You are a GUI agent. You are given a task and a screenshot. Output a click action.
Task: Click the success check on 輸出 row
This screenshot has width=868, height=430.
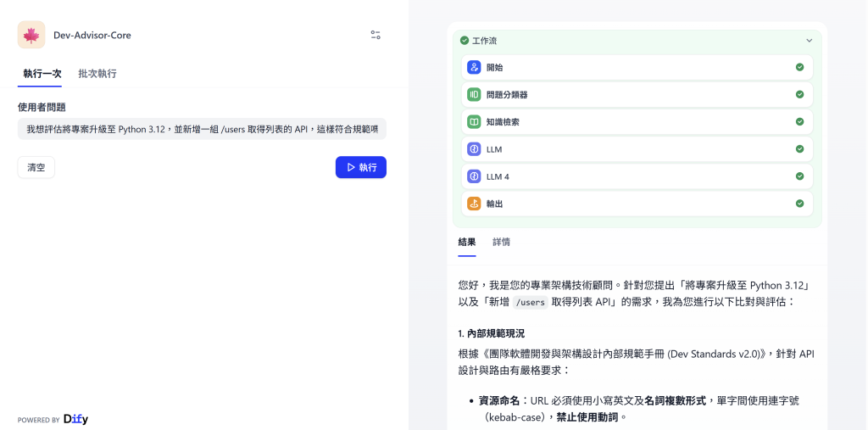coord(799,204)
